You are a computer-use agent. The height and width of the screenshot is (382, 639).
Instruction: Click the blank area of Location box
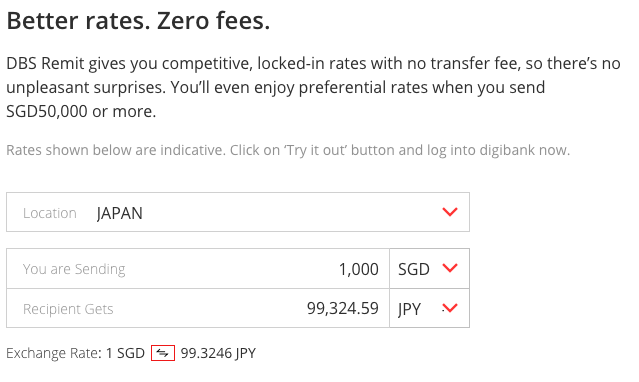(x=285, y=212)
